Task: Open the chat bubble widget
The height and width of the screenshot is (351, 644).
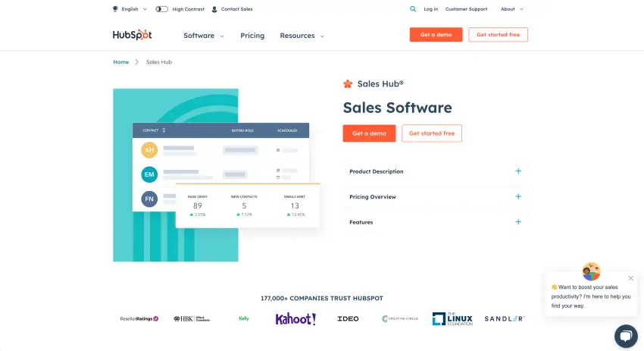Action: pyautogui.click(x=626, y=336)
